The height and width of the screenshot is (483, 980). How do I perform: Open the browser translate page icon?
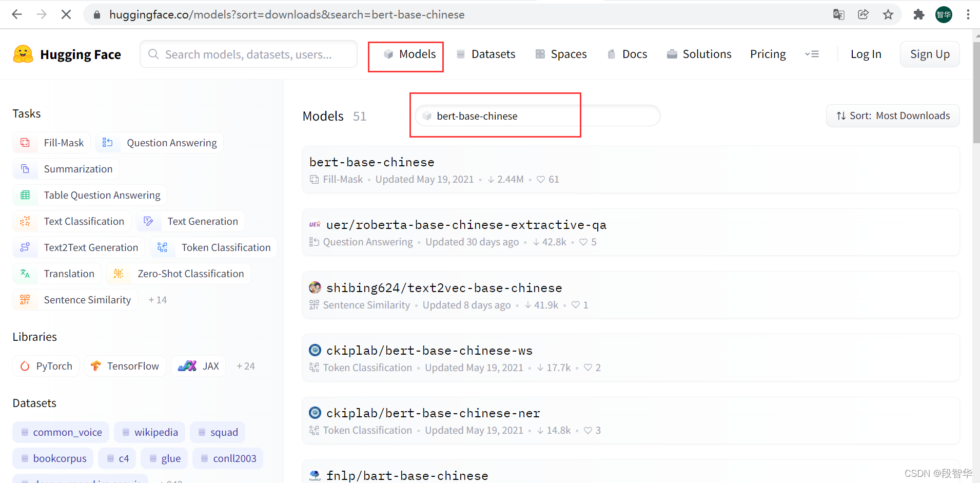(838, 14)
